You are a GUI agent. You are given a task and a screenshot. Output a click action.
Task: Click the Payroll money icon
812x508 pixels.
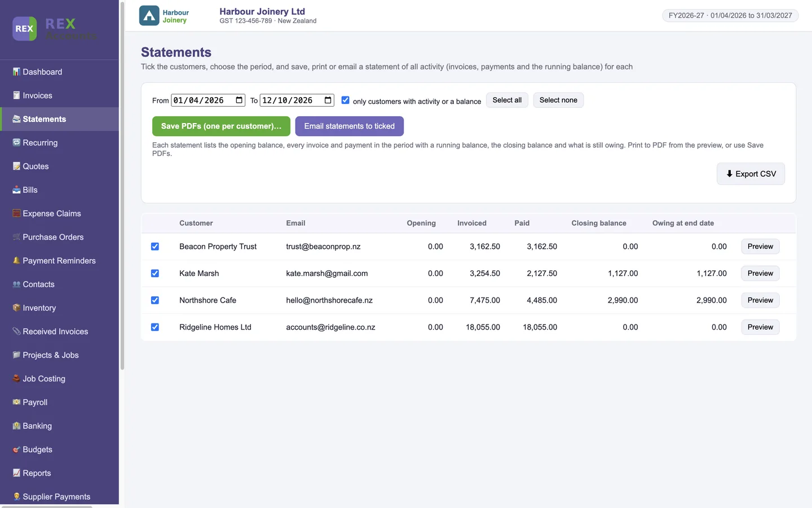(16, 402)
